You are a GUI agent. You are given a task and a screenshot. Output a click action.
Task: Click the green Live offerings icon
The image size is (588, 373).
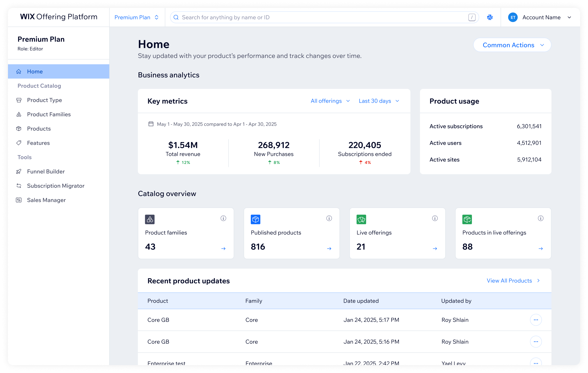click(x=361, y=219)
